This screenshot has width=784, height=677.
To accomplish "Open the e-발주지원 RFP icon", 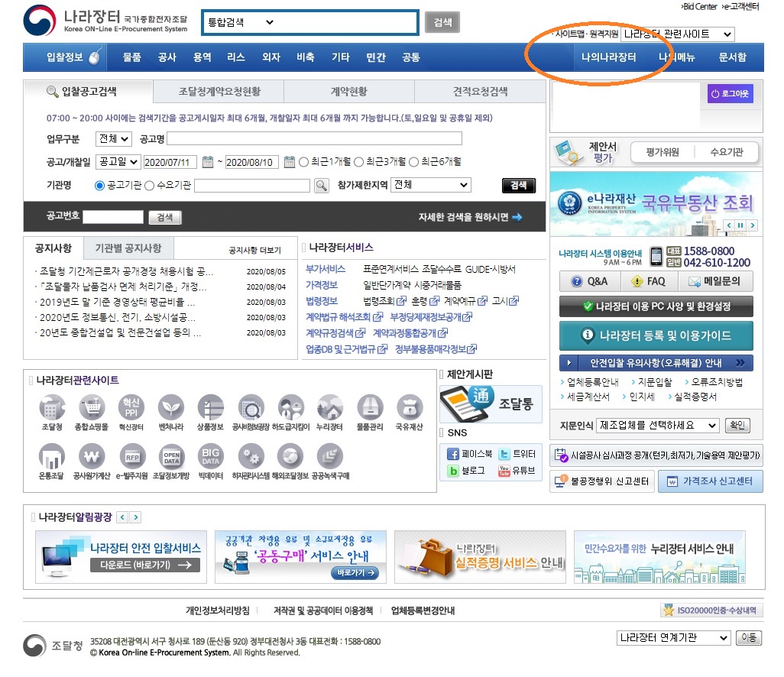I will click(x=132, y=456).
